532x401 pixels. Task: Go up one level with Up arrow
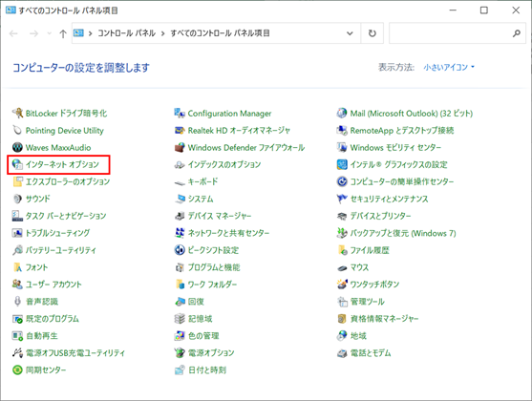63,33
